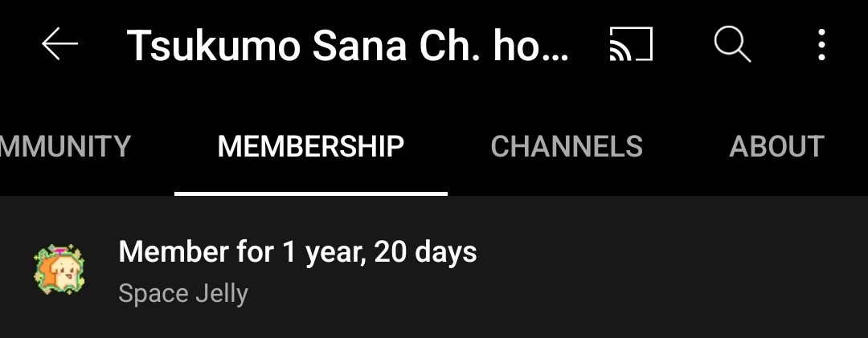View the partially visible 'MMUNITY' tab
The width and height of the screenshot is (868, 338).
coord(65,147)
